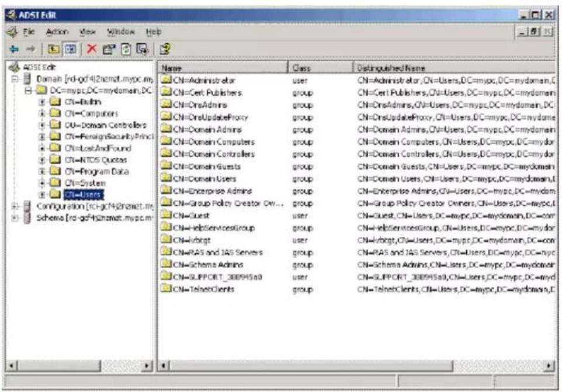Open the File menu

[29, 32]
